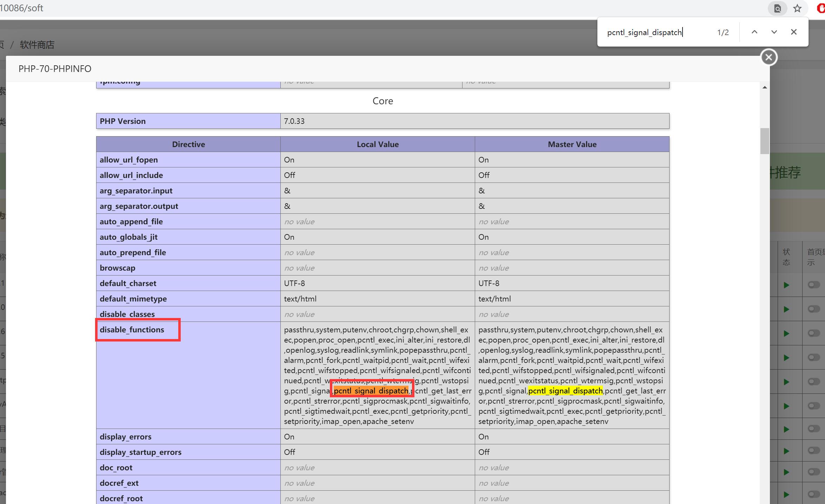
Task: Click the disable_functions directive label
Action: coord(132,330)
